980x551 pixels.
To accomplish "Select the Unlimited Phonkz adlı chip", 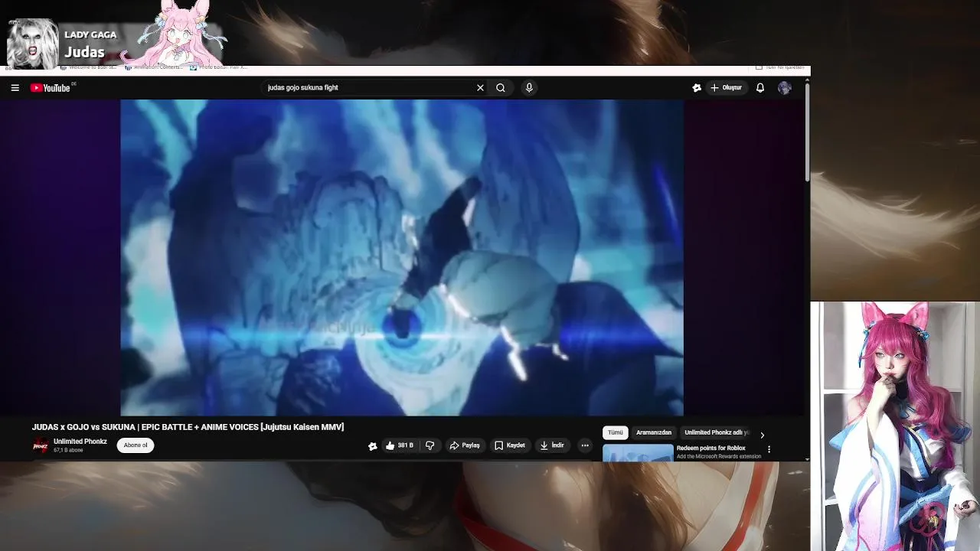I will [x=717, y=432].
